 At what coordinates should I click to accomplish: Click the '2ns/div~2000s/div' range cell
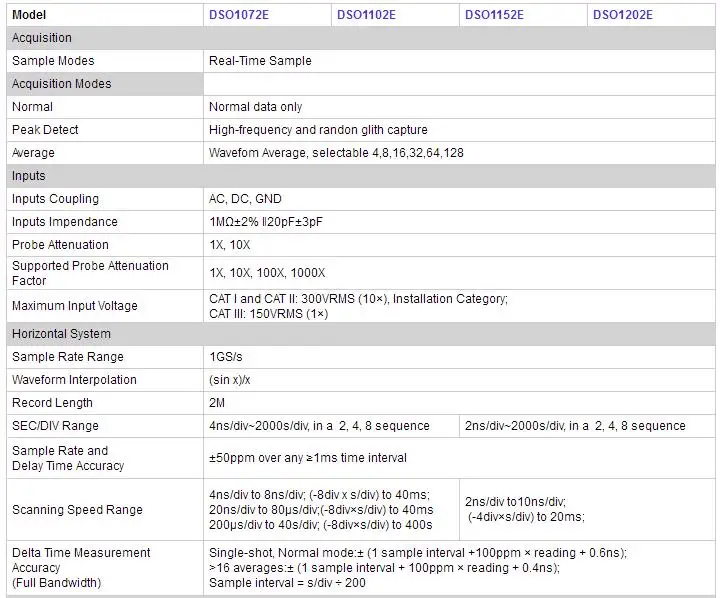click(x=587, y=426)
